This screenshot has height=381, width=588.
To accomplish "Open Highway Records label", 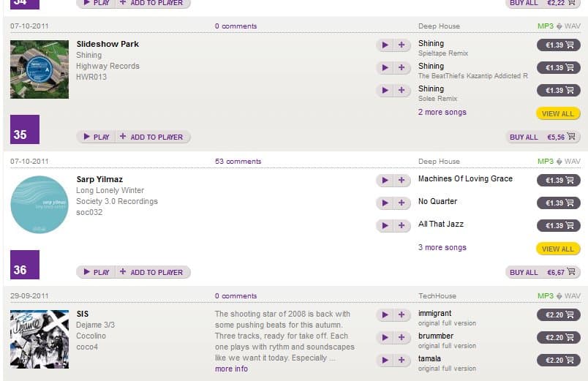I will [x=108, y=66].
